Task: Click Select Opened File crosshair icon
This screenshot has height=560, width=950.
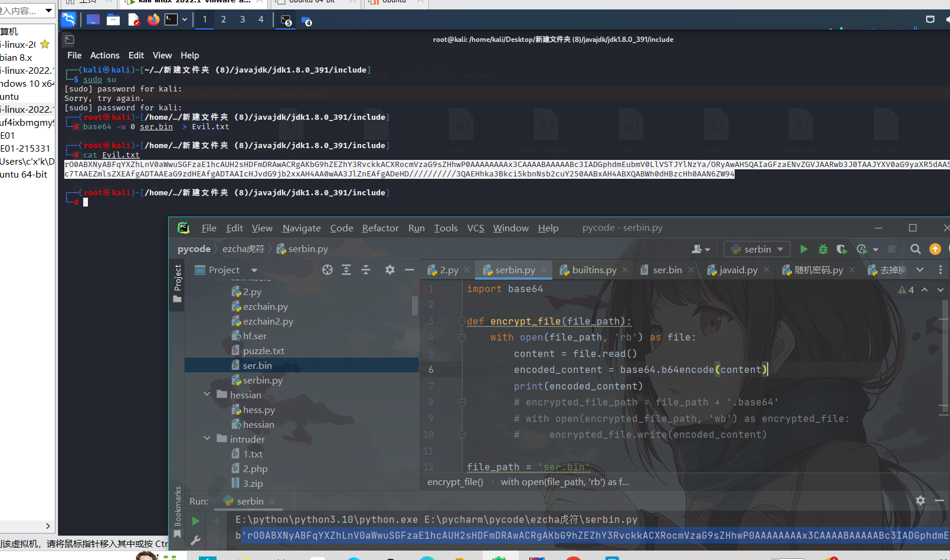Action: click(327, 270)
